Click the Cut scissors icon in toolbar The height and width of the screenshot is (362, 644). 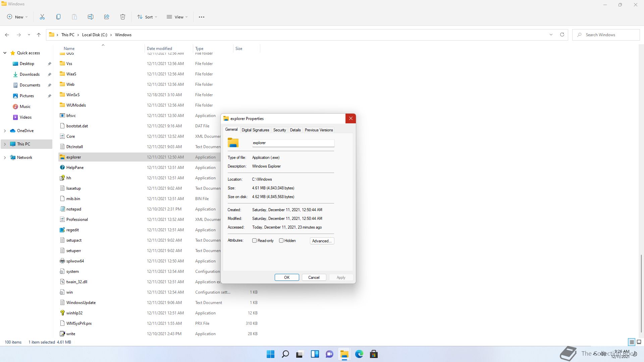tap(42, 17)
